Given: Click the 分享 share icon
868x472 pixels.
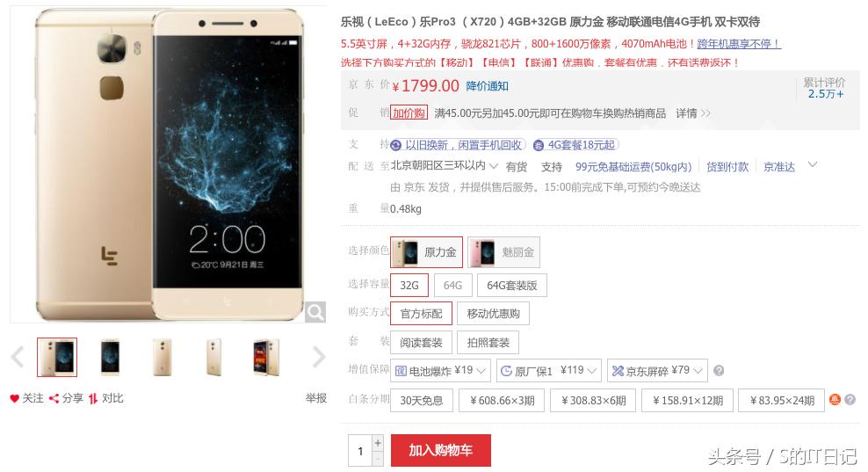Looking at the screenshot, I should coord(54,398).
